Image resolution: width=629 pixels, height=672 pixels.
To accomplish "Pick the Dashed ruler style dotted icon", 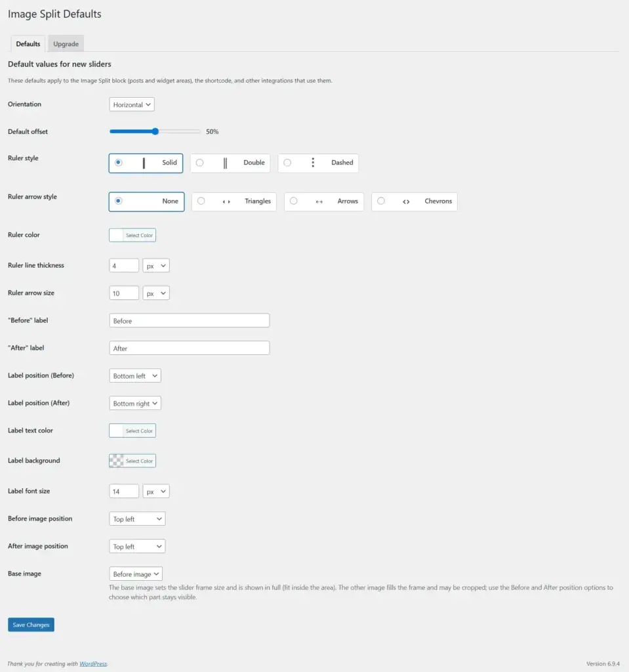I will pos(313,163).
